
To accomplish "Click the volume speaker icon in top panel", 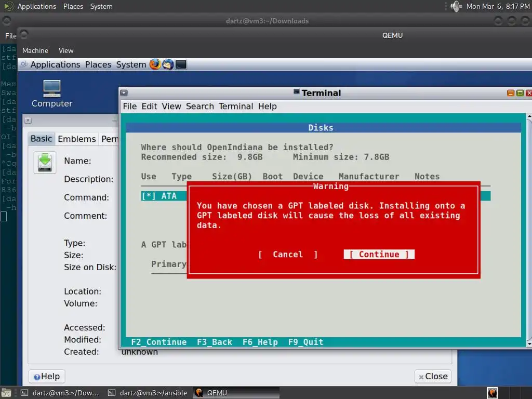I will 456,6.
